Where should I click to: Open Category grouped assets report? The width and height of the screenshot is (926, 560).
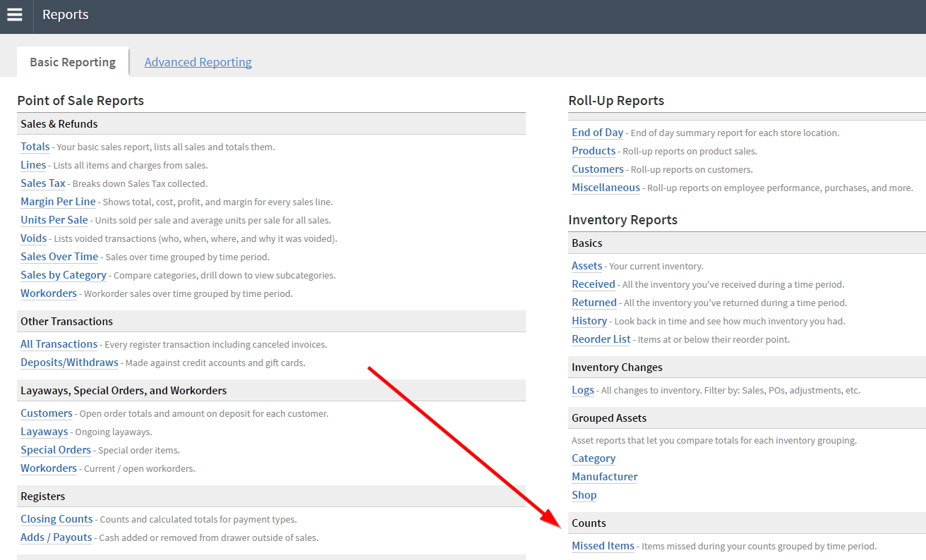594,458
